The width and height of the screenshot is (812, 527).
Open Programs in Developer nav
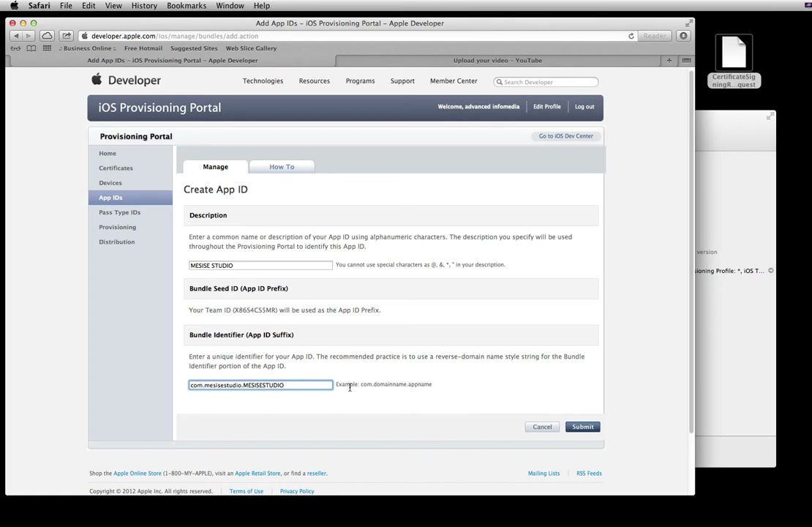click(x=360, y=81)
